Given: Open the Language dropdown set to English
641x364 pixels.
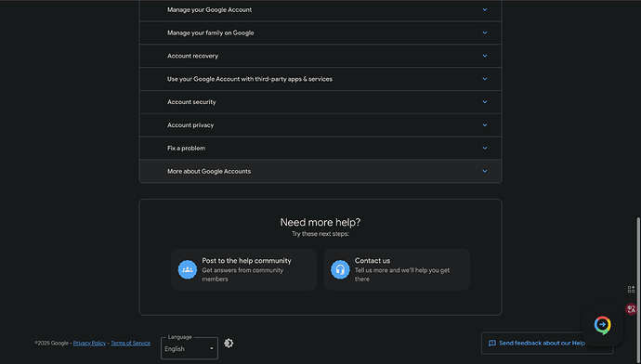Looking at the screenshot, I should [x=190, y=348].
